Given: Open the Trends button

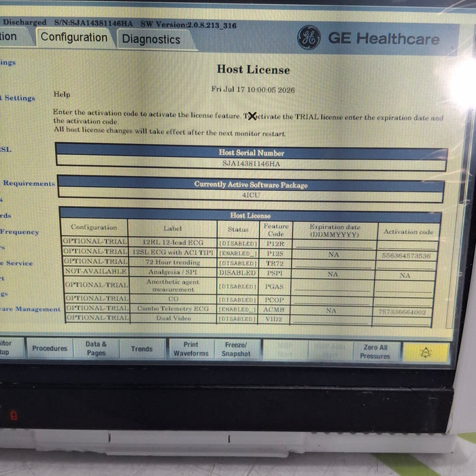Looking at the screenshot, I should 141,349.
